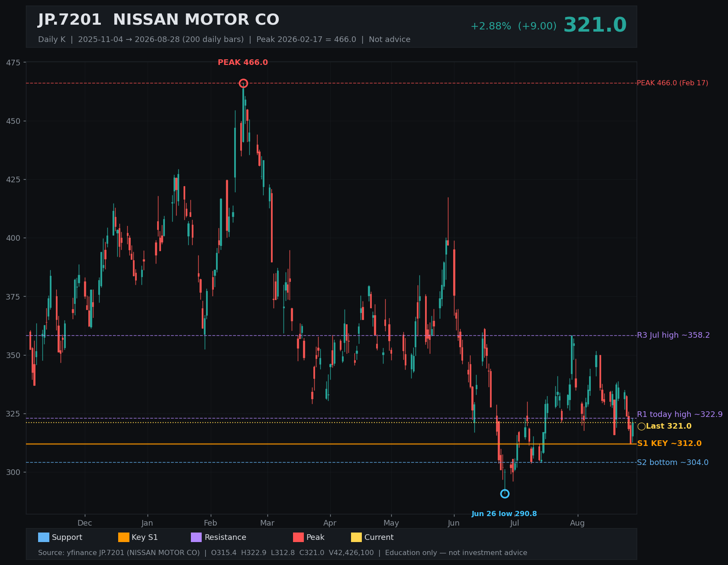The width and height of the screenshot is (728, 565).
Task: Click the 'R3 Jul high ~358.2' label
Action: pyautogui.click(x=673, y=335)
